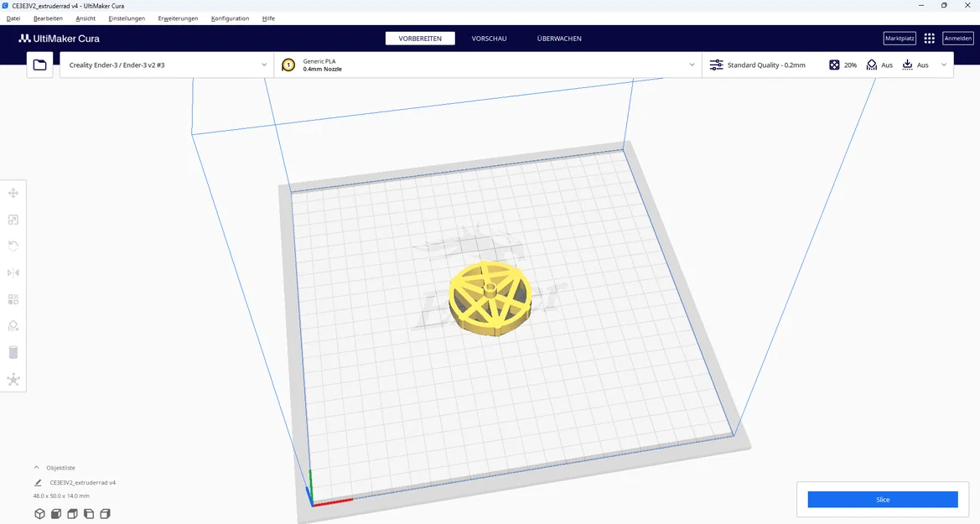Switch camera to front view cube icon
Image resolution: width=980 pixels, height=524 pixels.
(55, 513)
